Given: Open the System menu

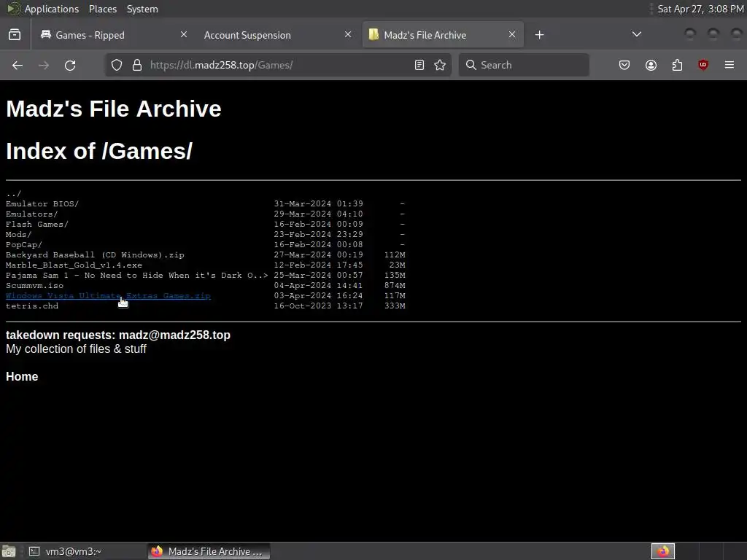Looking at the screenshot, I should tap(142, 9).
